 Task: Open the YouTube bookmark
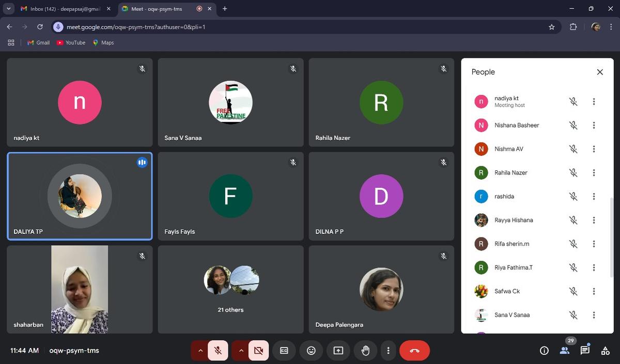click(71, 43)
